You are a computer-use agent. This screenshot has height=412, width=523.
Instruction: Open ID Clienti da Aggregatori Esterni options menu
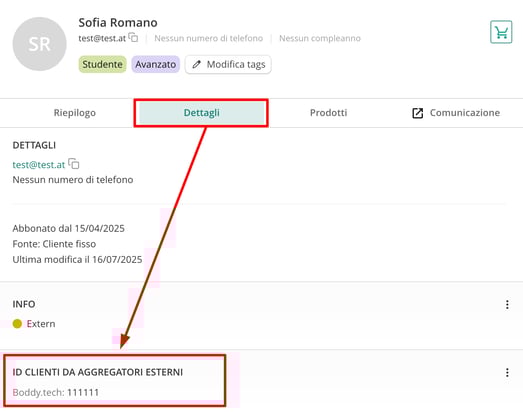pos(507,373)
